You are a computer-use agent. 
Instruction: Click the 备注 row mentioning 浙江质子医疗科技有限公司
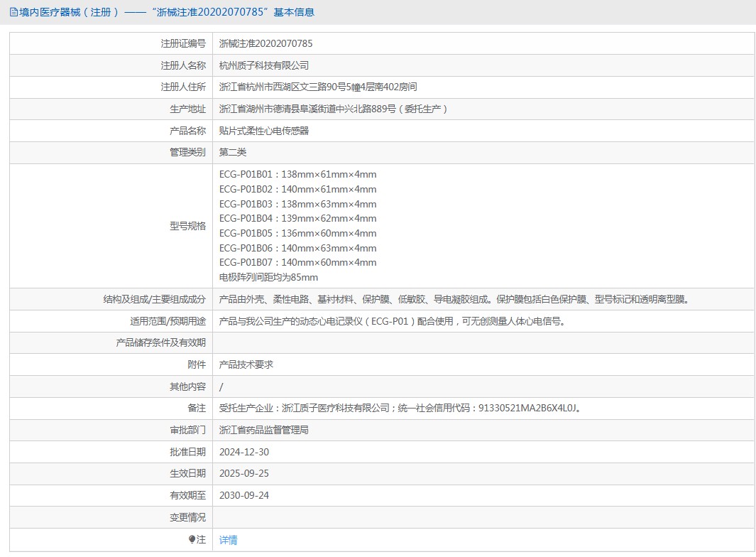coord(398,408)
